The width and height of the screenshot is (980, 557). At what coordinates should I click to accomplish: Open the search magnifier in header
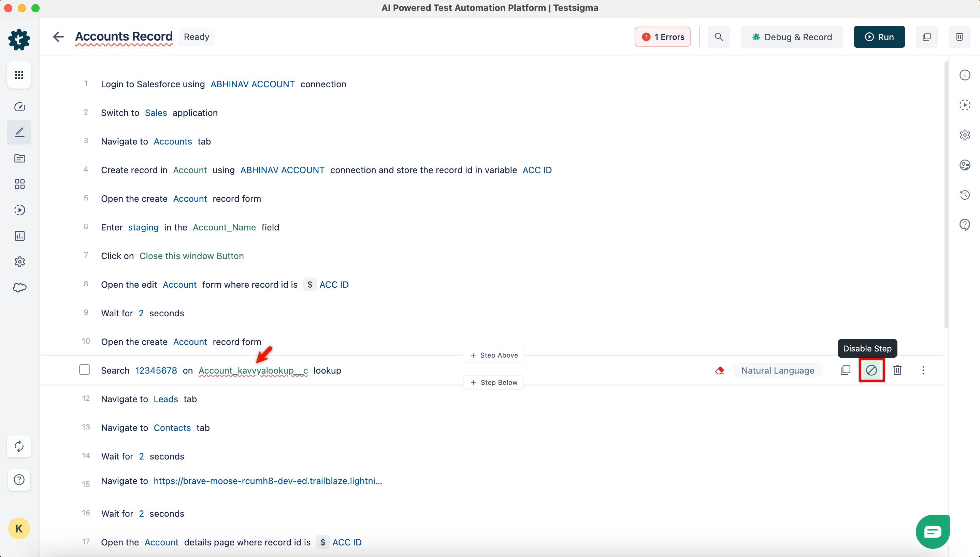coord(719,37)
